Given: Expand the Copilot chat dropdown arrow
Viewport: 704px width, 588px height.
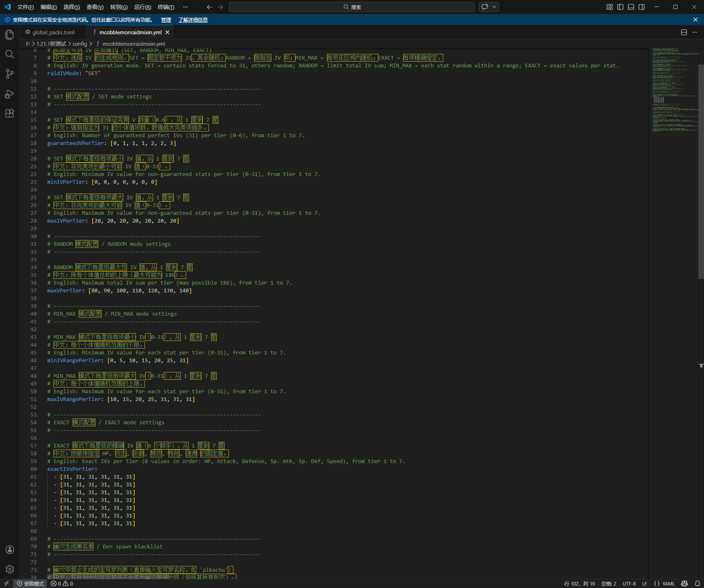Looking at the screenshot, I should click(494, 7).
